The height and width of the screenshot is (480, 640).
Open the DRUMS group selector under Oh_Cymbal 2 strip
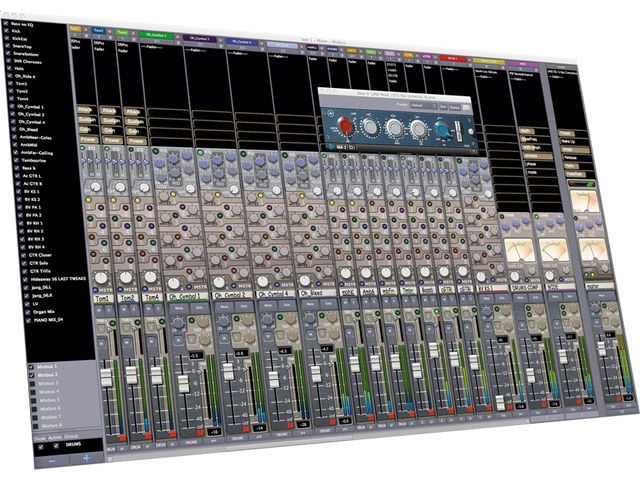(237, 439)
